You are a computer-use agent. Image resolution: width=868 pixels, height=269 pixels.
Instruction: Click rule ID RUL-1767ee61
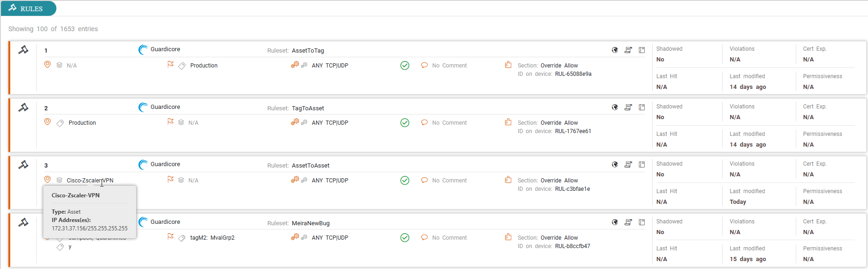pyautogui.click(x=573, y=131)
